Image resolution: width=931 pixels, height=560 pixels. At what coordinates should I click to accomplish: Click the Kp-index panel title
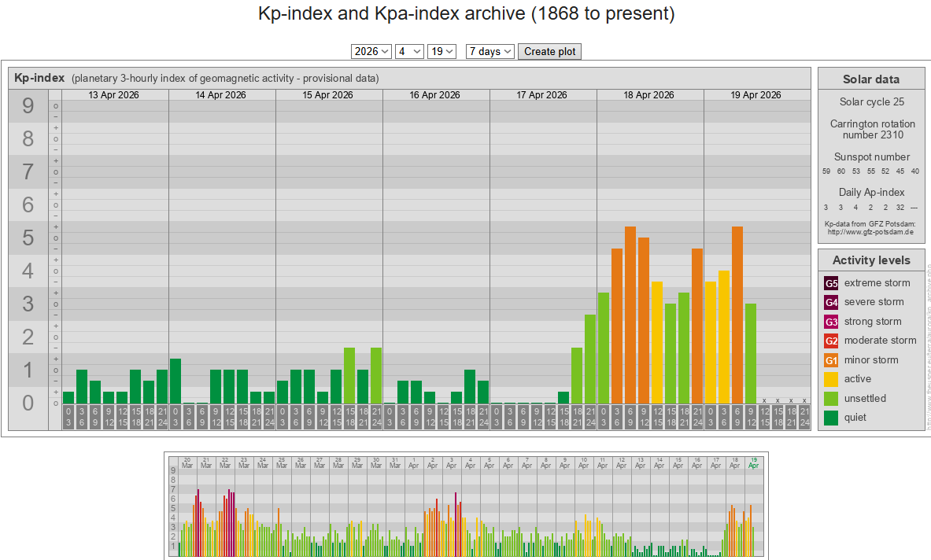click(x=39, y=78)
